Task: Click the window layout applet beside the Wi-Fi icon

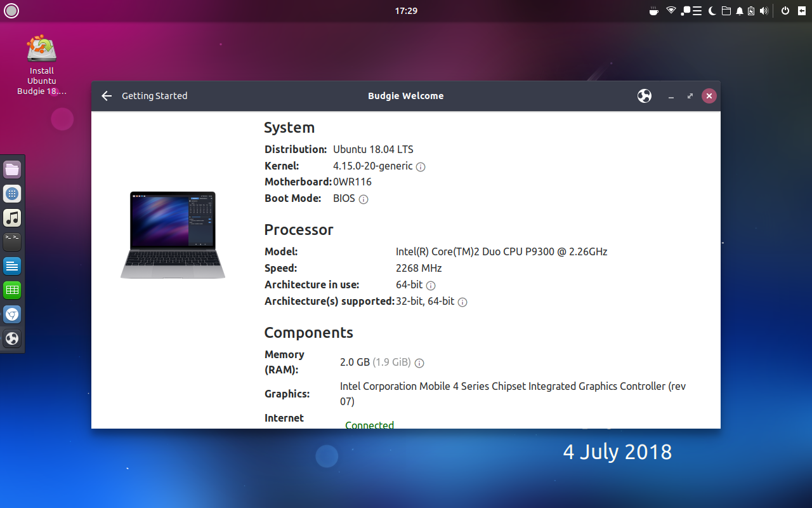Action: click(x=691, y=11)
